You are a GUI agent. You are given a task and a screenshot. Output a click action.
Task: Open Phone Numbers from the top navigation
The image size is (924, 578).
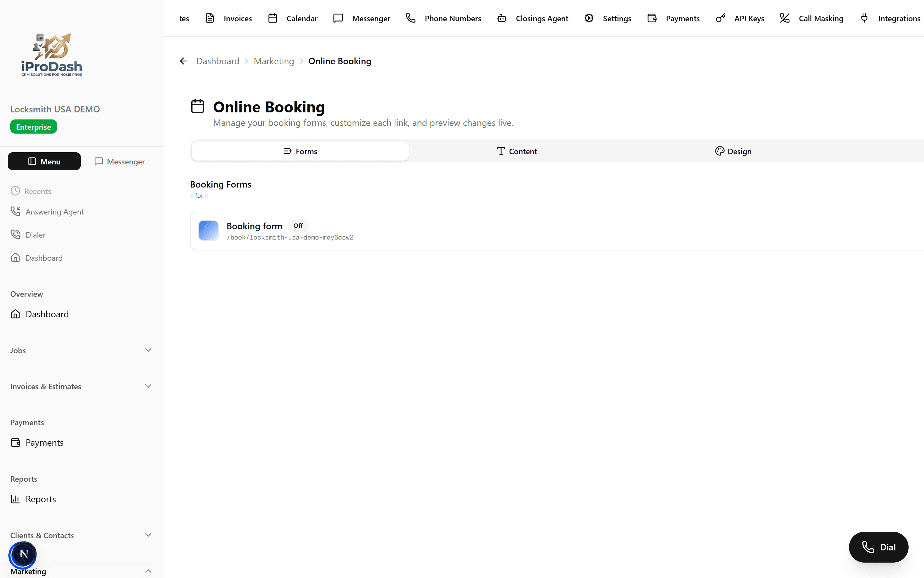pos(444,18)
